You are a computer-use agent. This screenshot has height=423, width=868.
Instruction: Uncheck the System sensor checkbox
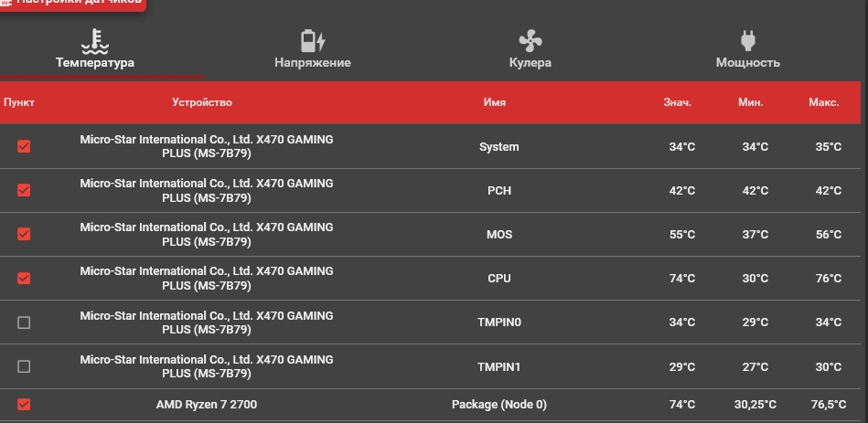pos(24,146)
